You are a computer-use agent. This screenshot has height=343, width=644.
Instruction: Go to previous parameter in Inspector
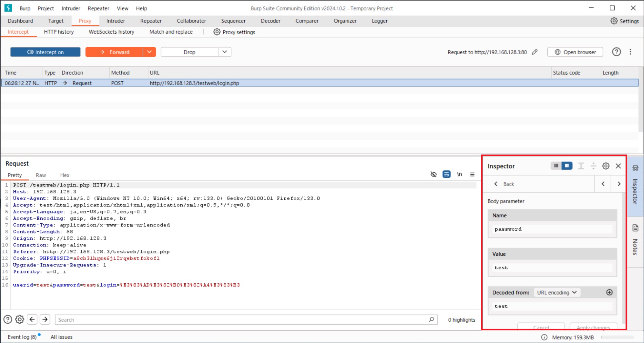(603, 184)
